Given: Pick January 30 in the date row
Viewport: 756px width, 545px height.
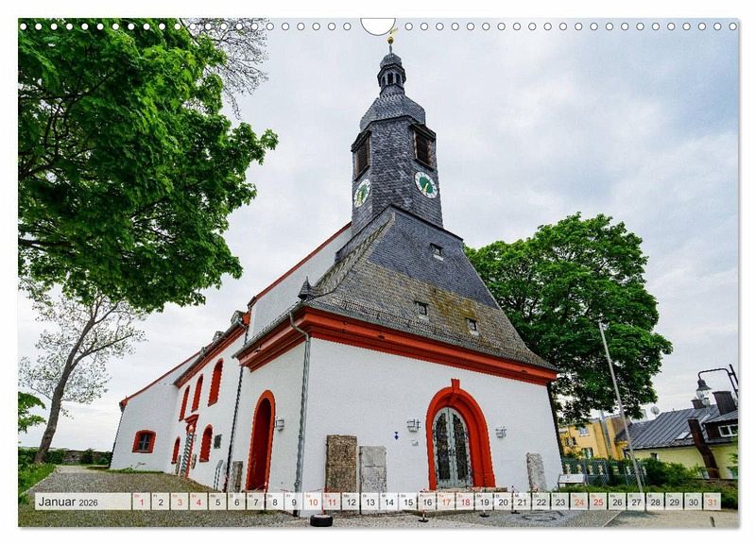Looking at the screenshot, I should 694,502.
